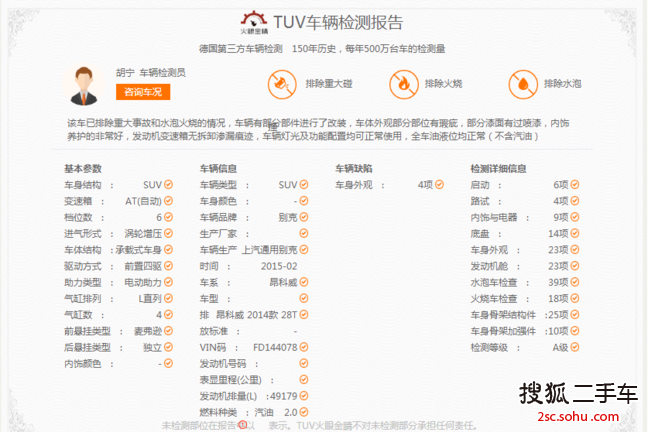Click the A级 grade value

pyautogui.click(x=561, y=347)
